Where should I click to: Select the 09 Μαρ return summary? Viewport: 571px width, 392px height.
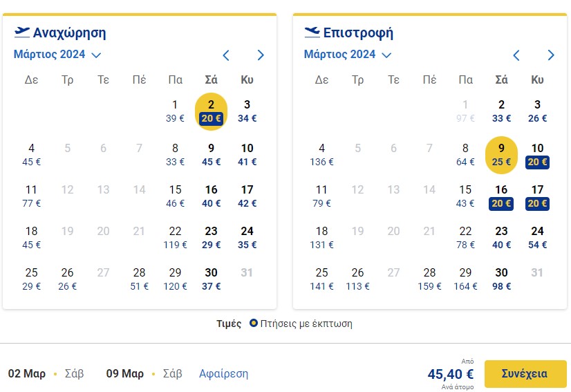point(144,374)
